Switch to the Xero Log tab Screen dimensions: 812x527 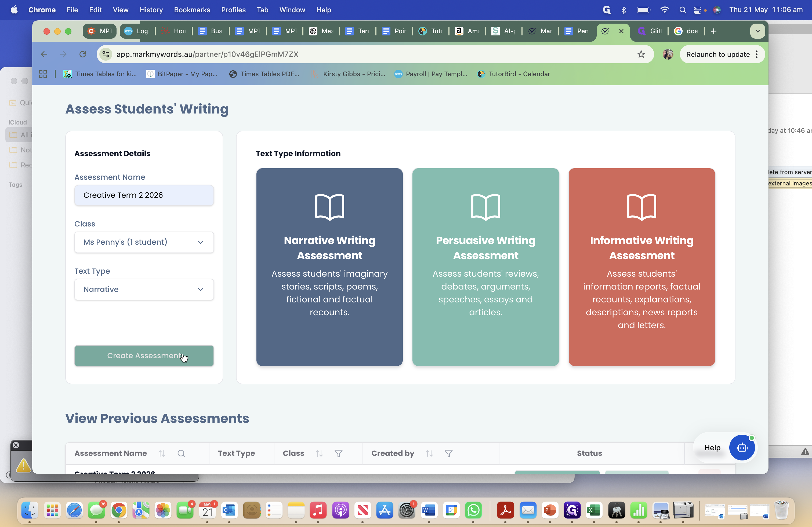coord(136,31)
